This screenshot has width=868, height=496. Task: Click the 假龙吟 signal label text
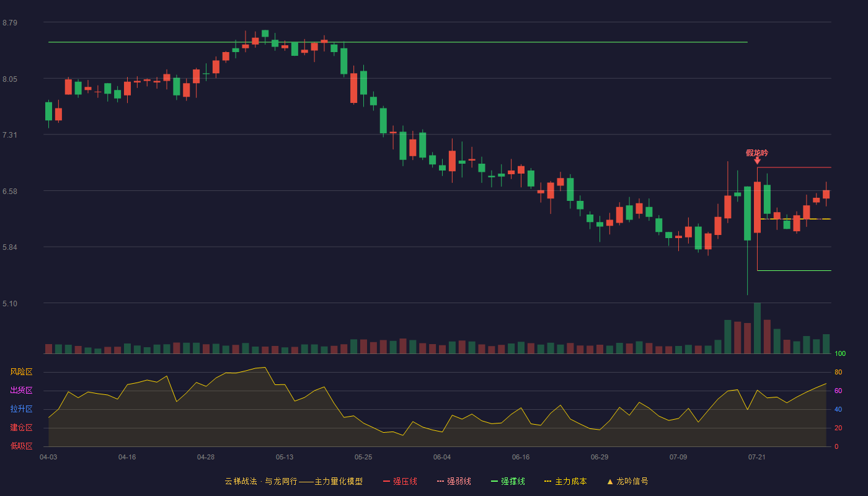tap(757, 153)
